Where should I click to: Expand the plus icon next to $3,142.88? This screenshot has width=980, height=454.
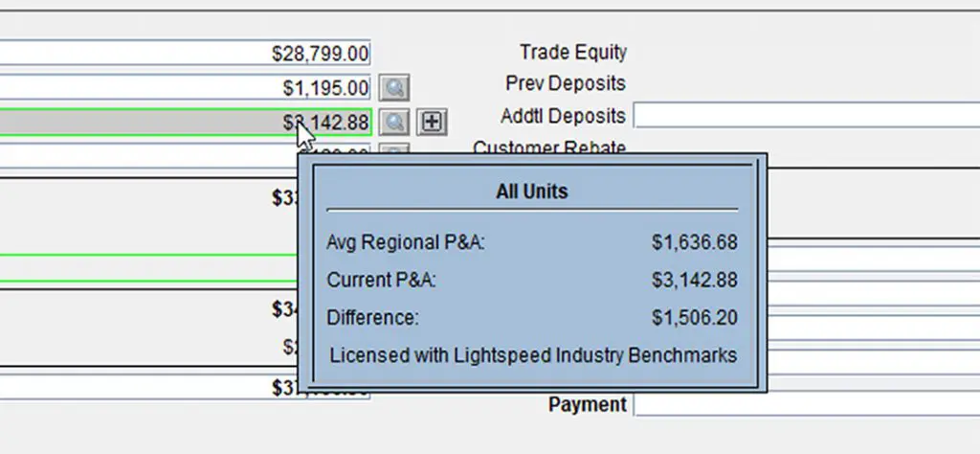coord(434,122)
